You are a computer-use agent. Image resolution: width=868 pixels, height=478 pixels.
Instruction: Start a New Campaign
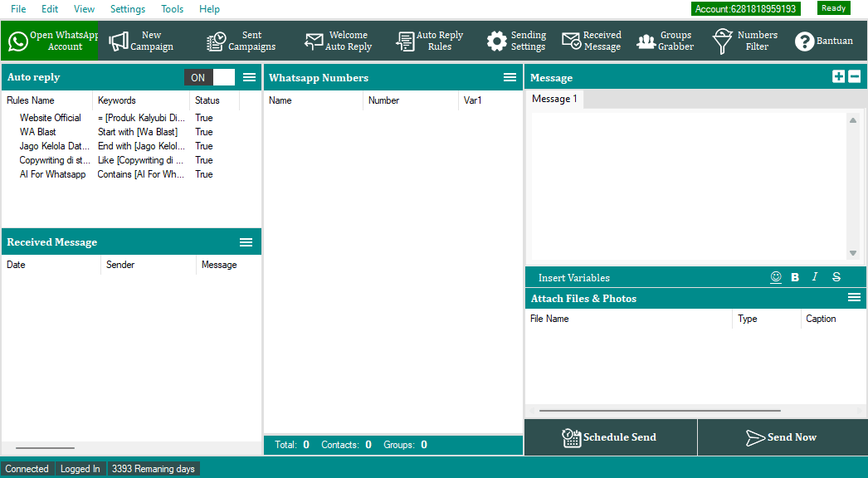(141, 41)
